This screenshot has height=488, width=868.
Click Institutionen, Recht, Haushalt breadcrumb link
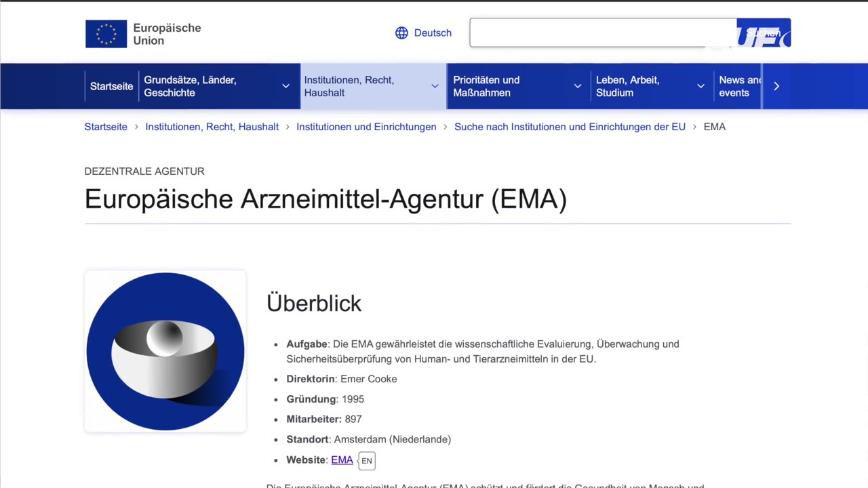click(x=212, y=127)
